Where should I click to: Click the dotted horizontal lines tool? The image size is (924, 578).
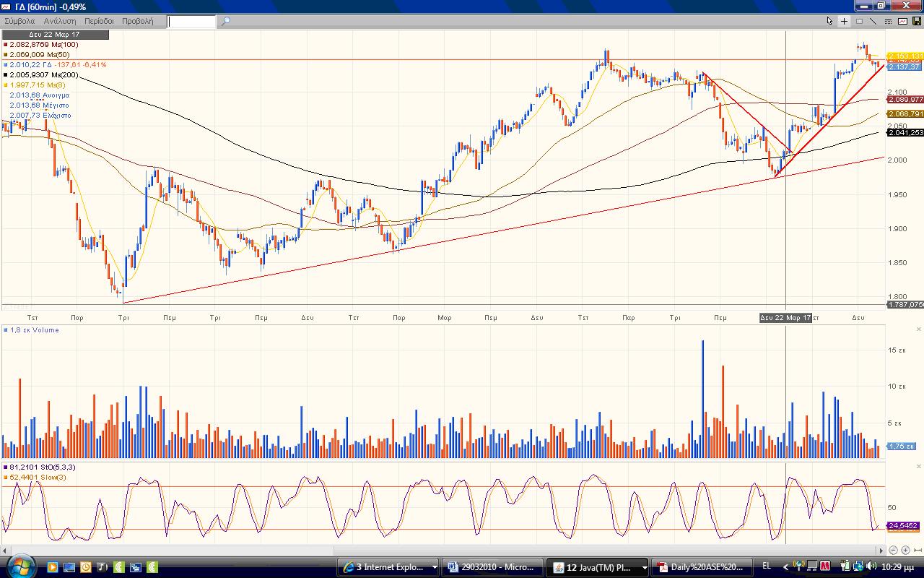coord(887,21)
